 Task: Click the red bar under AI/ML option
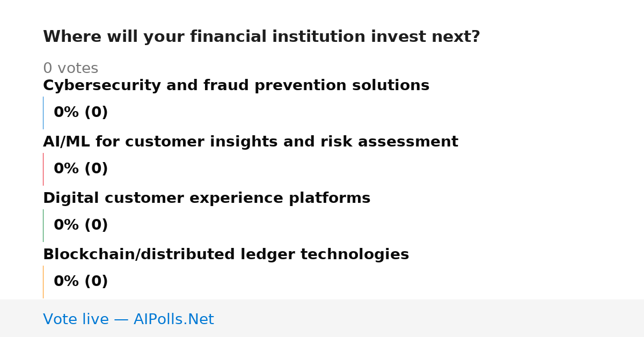(x=43, y=169)
